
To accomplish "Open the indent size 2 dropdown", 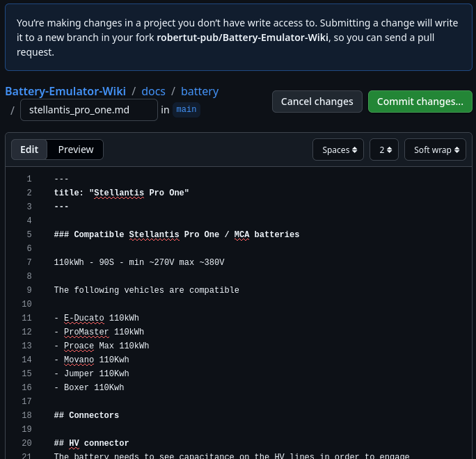I will [384, 150].
